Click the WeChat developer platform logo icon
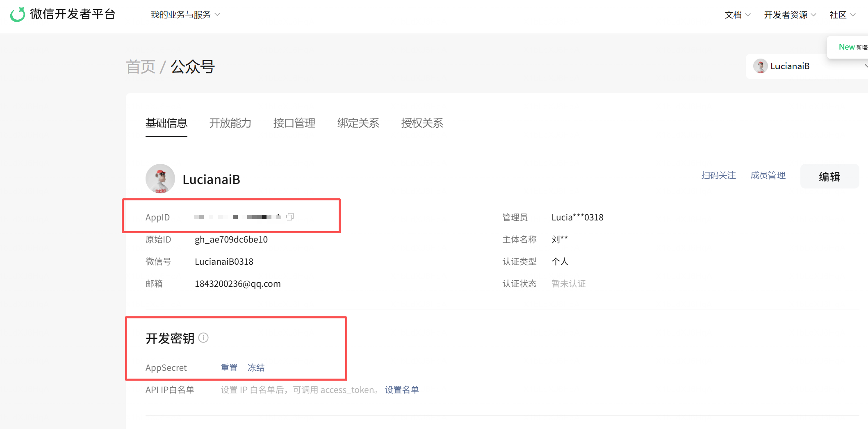868x429 pixels. pyautogui.click(x=18, y=14)
